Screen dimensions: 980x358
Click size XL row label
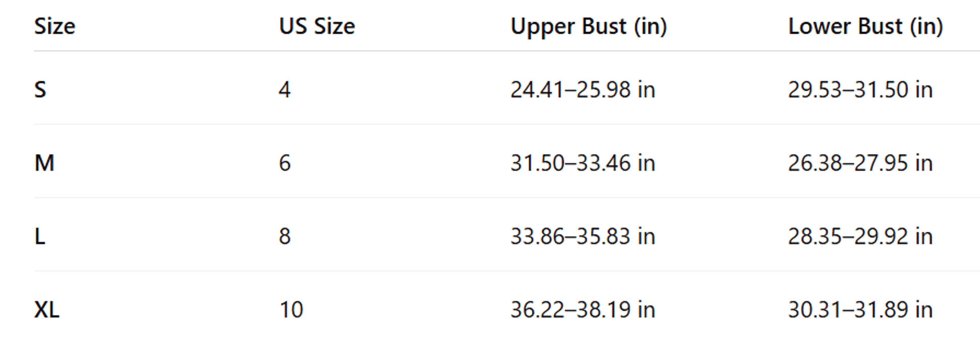coord(47,309)
